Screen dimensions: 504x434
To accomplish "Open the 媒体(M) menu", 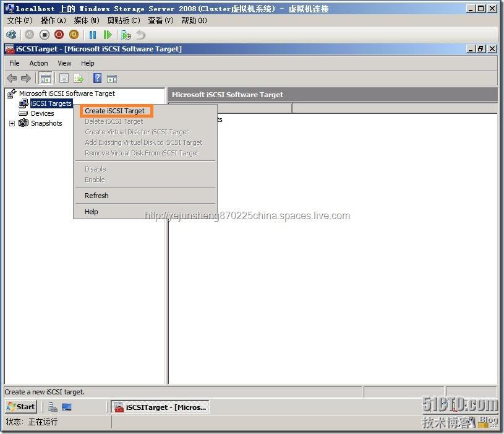I will click(x=87, y=20).
